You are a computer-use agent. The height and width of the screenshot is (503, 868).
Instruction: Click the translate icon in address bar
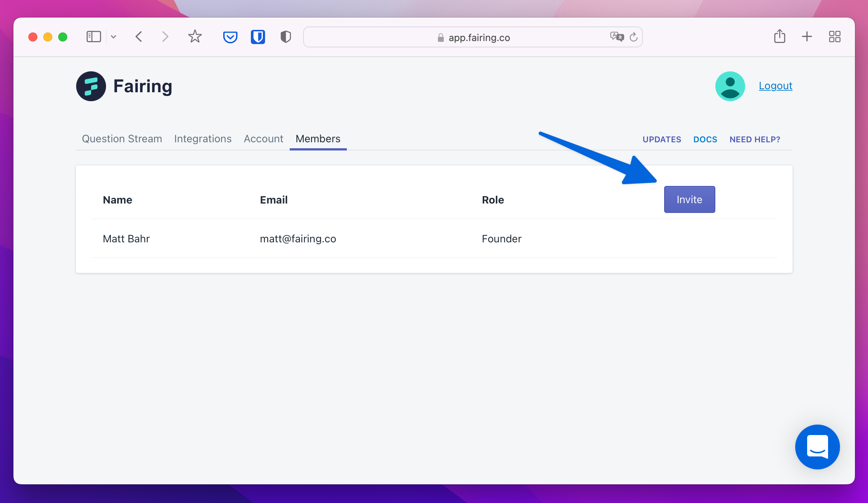(616, 37)
